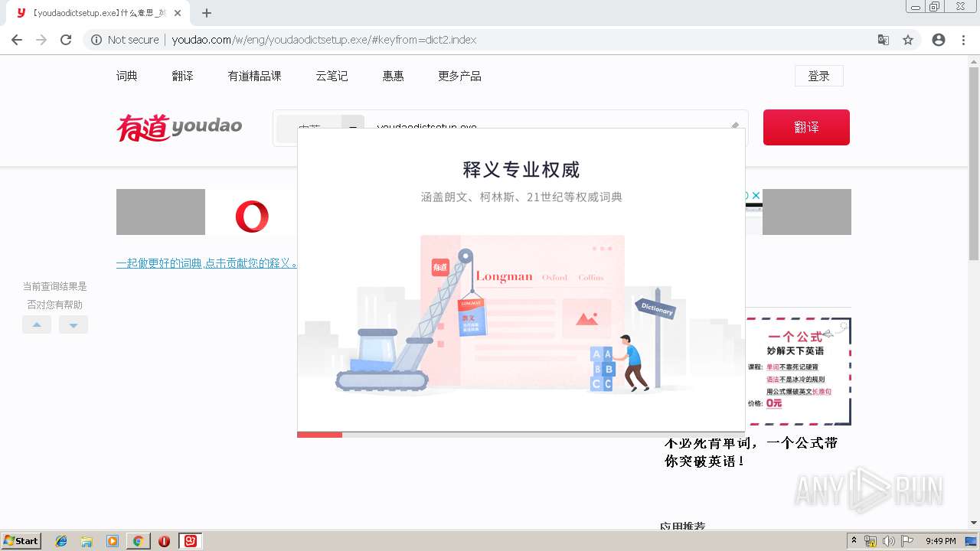This screenshot has width=980, height=551.
Task: Open the 翻译 navigation item
Action: coord(183,76)
